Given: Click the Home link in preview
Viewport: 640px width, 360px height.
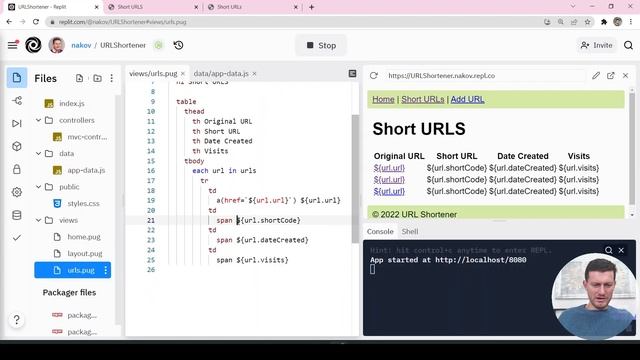Looking at the screenshot, I should click(383, 99).
